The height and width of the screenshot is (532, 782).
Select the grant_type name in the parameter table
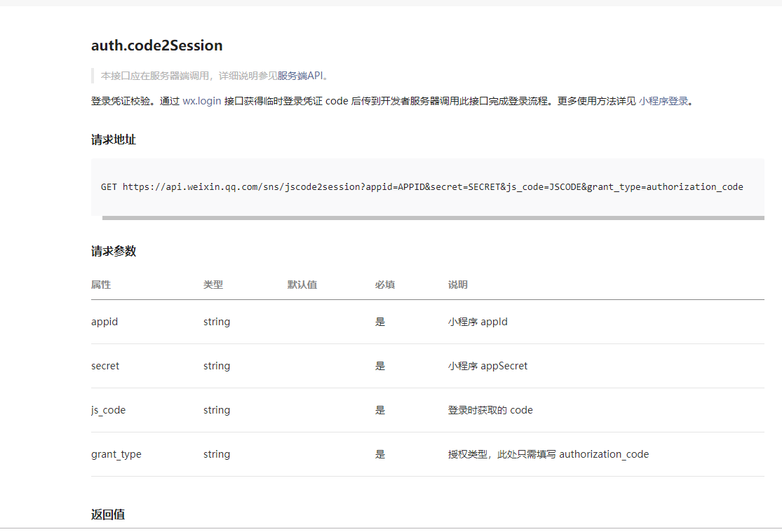pos(116,454)
